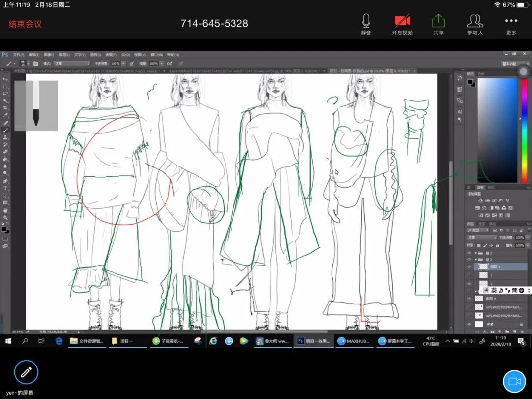
Task: Add a layer mask in Layers panel
Action: (x=492, y=332)
